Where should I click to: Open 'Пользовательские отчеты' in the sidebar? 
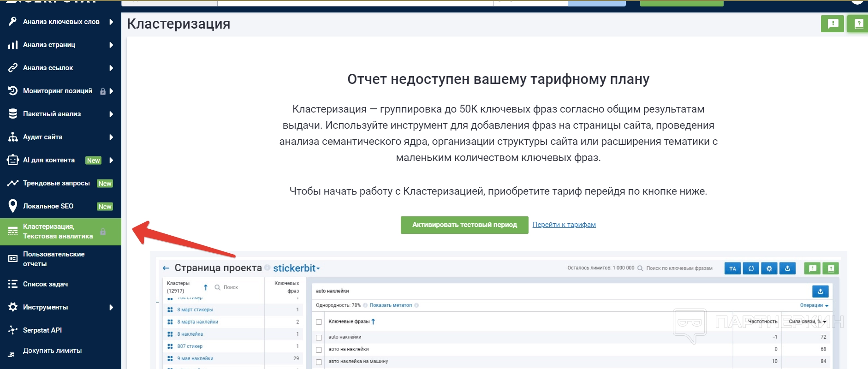click(54, 259)
